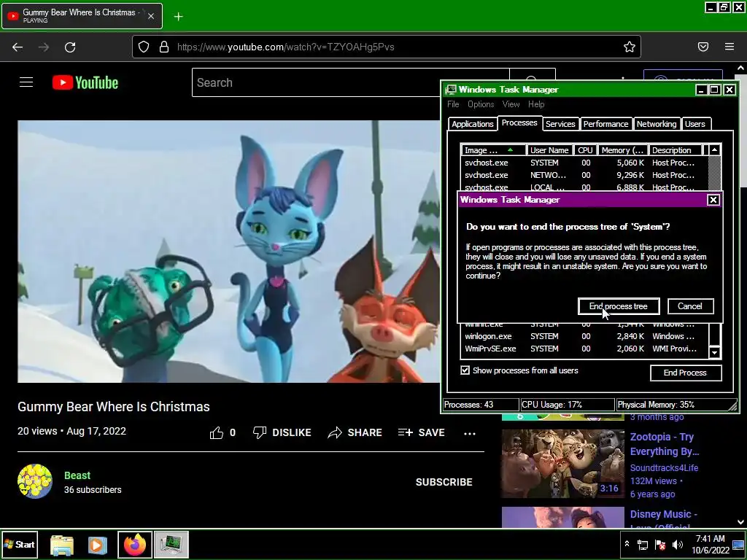Sort processes by Image Name column

(x=493, y=150)
